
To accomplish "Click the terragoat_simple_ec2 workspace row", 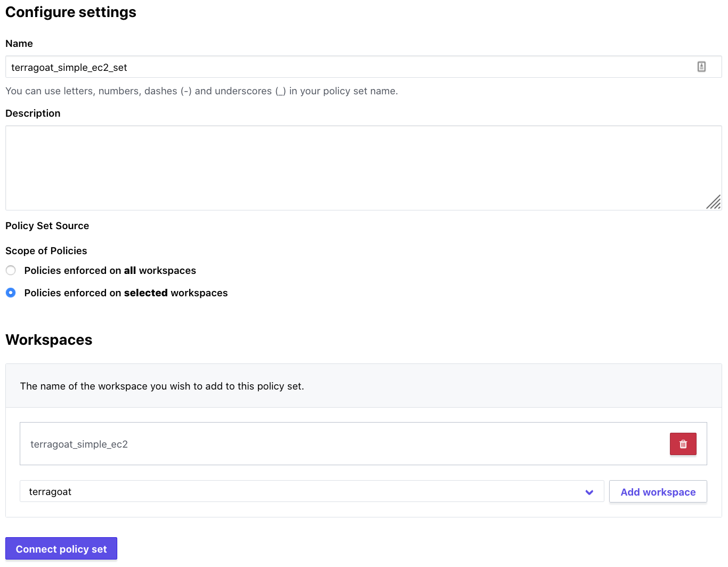I will [363, 444].
